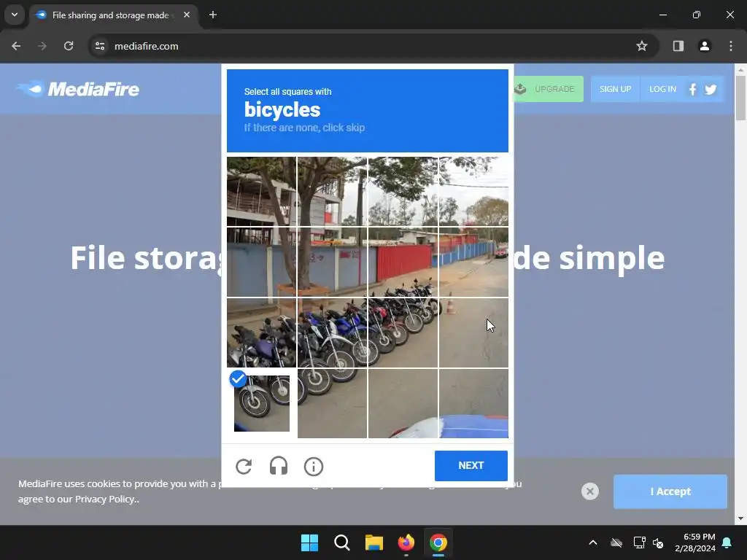Viewport: 747px width, 560px height.
Task: Select tile under the mouse cursor on road
Action: [x=473, y=332]
